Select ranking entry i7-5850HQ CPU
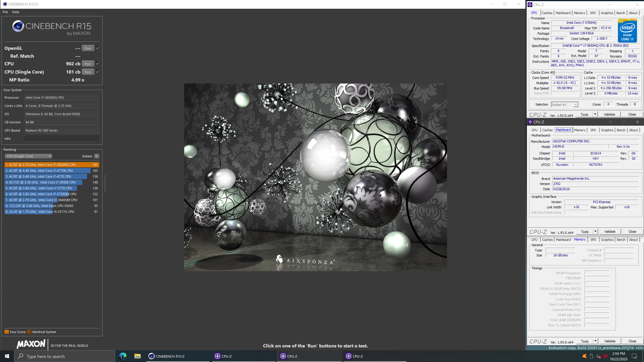The width and height of the screenshot is (644, 362). pyautogui.click(x=52, y=165)
